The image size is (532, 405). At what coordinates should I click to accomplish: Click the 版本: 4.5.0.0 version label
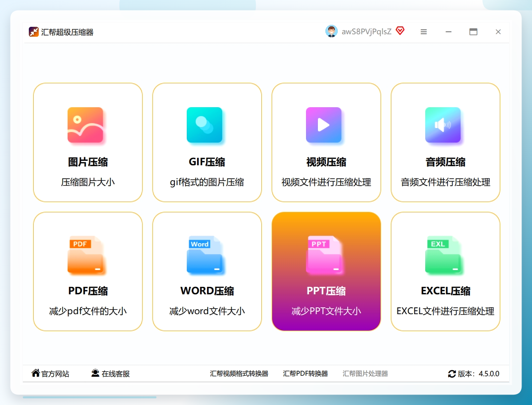click(x=478, y=374)
